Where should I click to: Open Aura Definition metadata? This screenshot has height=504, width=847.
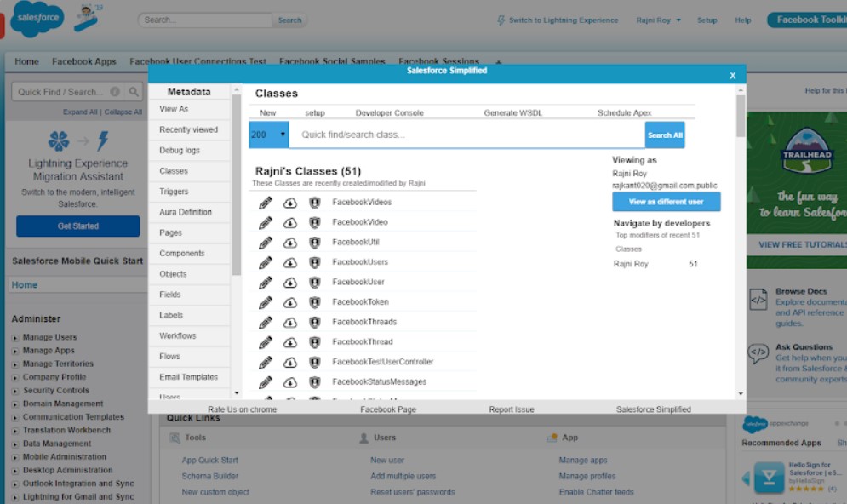pos(190,212)
